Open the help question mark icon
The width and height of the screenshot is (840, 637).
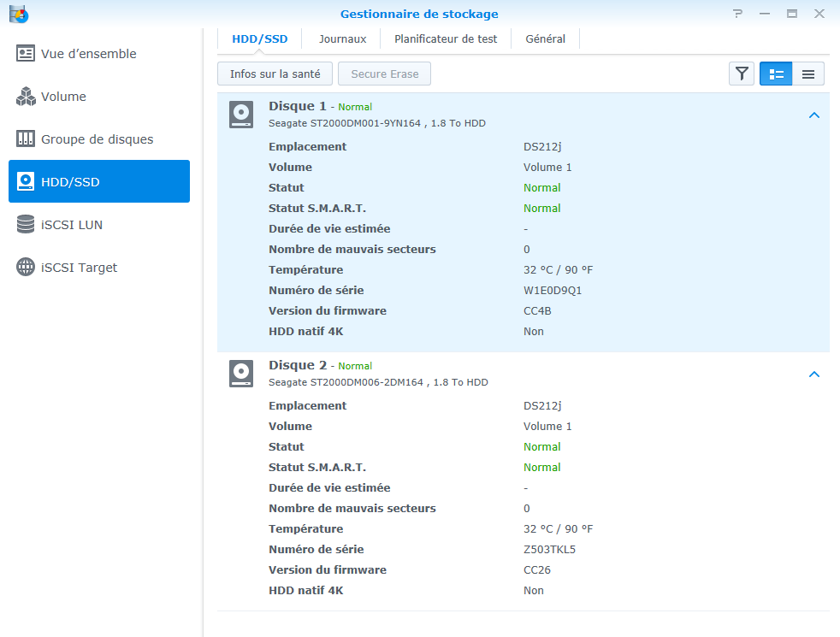point(737,14)
